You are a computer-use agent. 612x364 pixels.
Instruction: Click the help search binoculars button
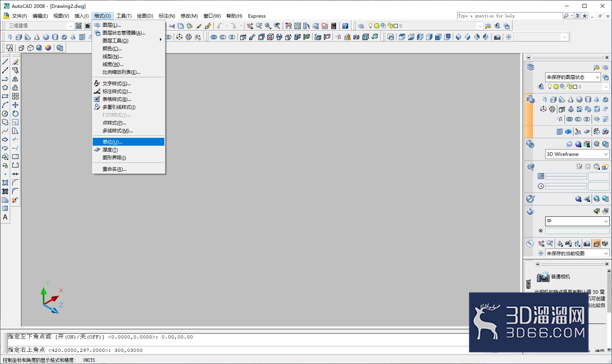[x=566, y=16]
